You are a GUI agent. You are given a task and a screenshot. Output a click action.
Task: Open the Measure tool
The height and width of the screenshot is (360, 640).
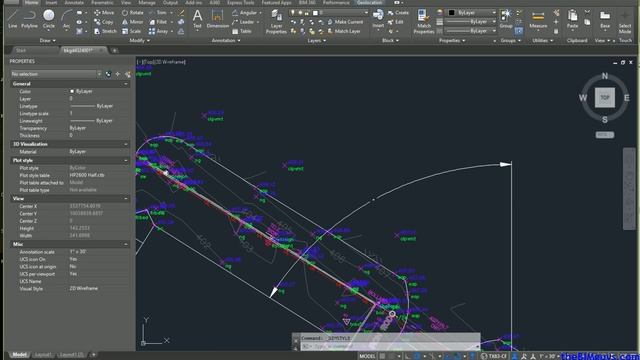(538, 19)
